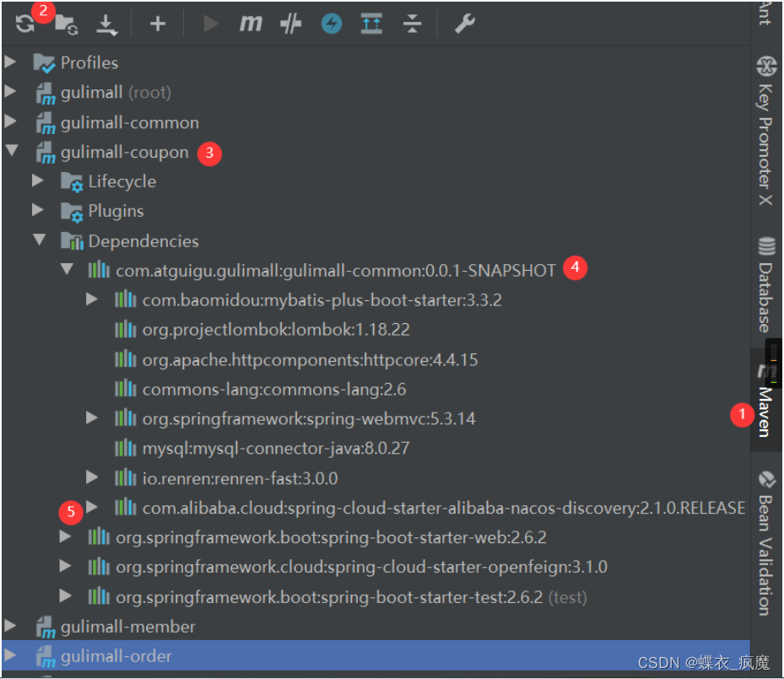Collapse gulimall-common:0.0.1-SNAPSHOT dependency
This screenshot has width=784, height=679.
click(x=67, y=269)
